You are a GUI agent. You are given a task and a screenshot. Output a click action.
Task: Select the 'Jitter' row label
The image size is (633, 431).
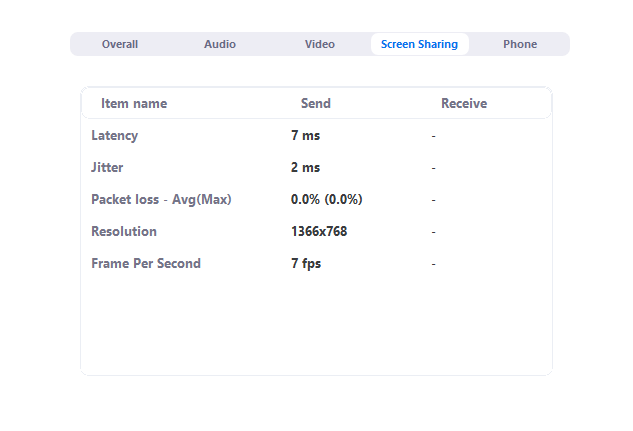click(107, 167)
